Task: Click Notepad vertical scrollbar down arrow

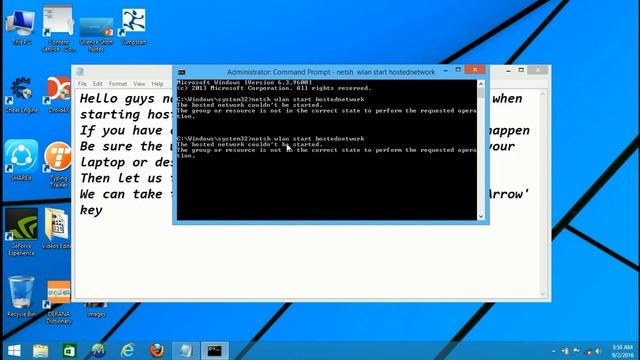Action: click(x=543, y=294)
